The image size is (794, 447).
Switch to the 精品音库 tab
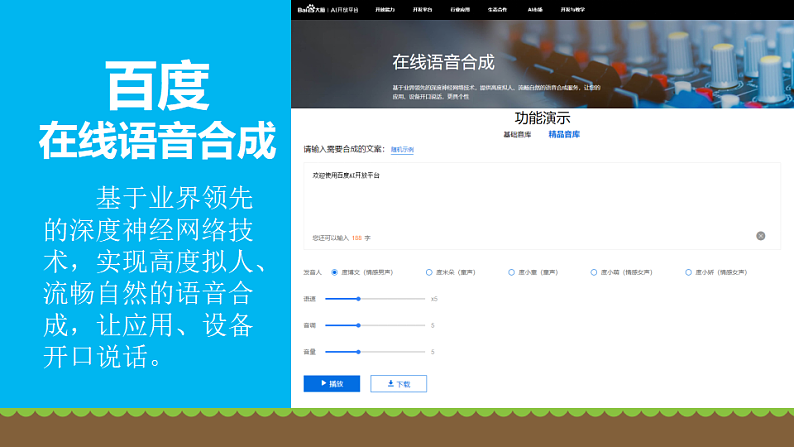[564, 134]
